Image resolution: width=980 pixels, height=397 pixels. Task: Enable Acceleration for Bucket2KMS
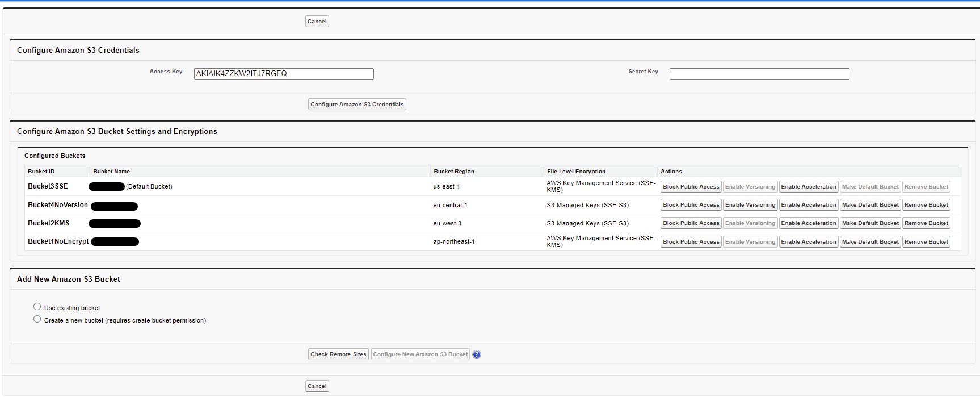click(808, 223)
